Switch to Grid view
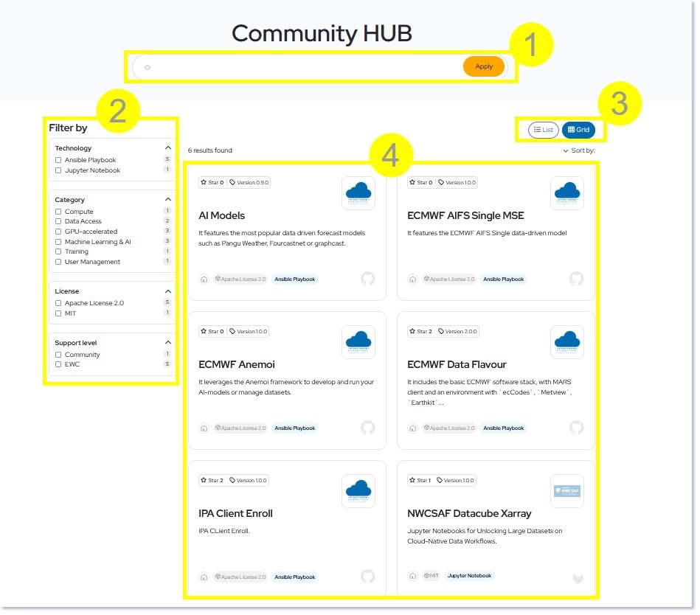The width and height of the screenshot is (700, 615). point(579,130)
